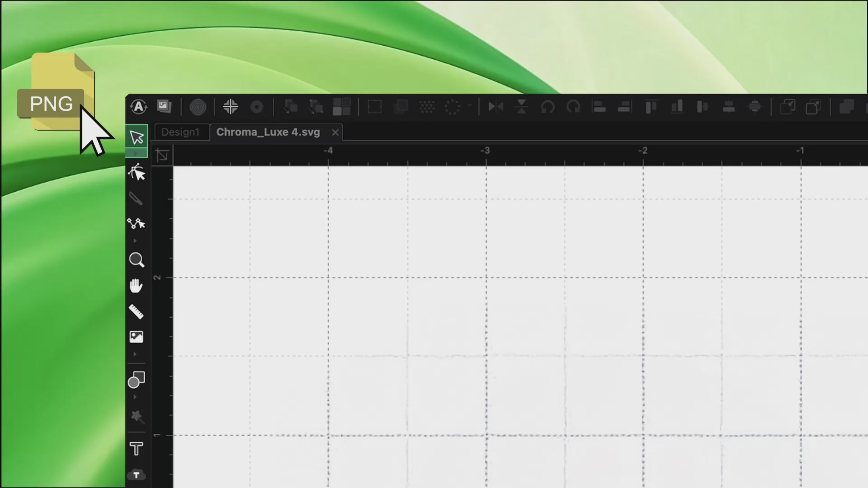
Task: Pick the Text tool
Action: (x=136, y=449)
